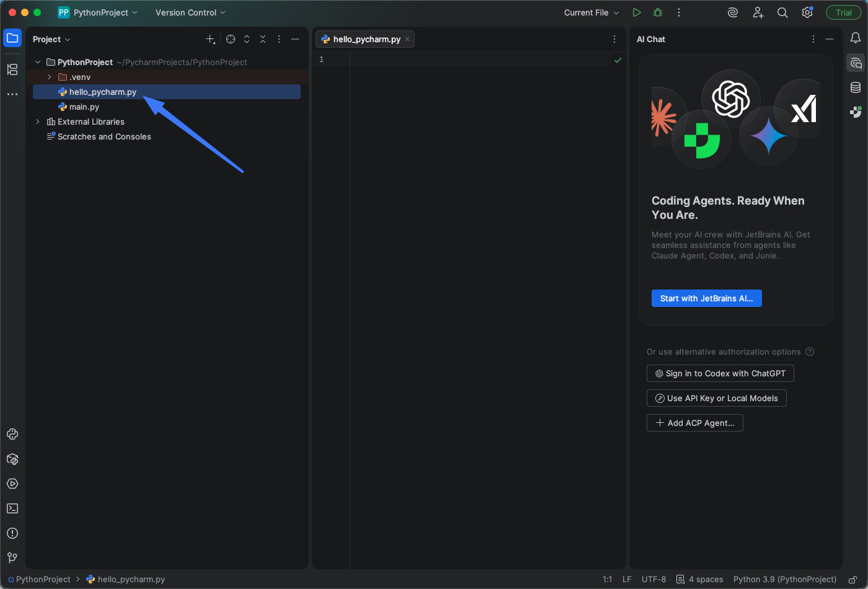Open Search Everywhere magnifier
Screen dimensions: 868x589
point(782,12)
